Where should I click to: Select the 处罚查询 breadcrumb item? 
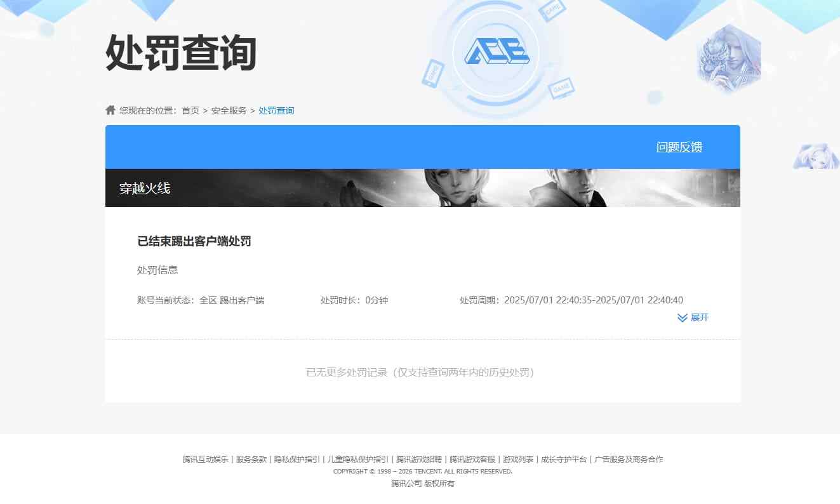276,110
